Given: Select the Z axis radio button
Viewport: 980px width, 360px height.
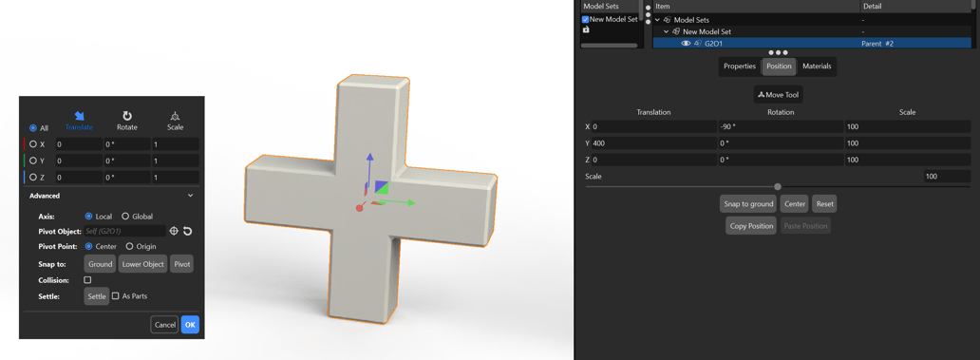Looking at the screenshot, I should coord(33,179).
